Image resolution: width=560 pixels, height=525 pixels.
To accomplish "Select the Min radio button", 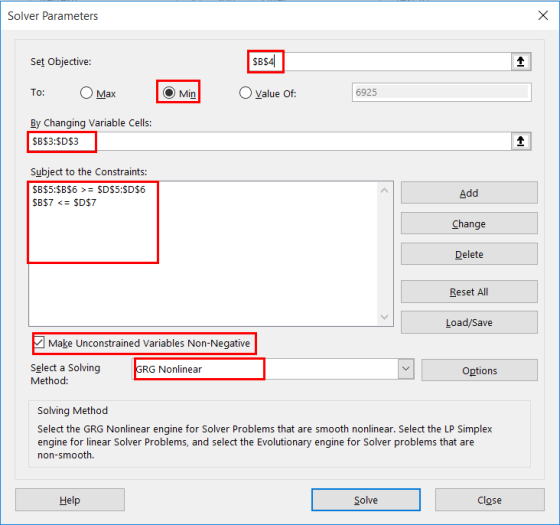I will (169, 93).
